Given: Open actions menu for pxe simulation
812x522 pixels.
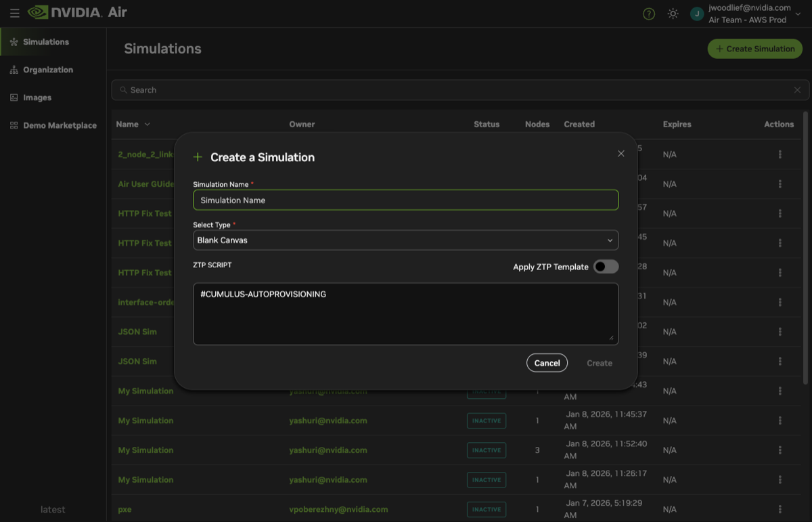Looking at the screenshot, I should (x=780, y=509).
